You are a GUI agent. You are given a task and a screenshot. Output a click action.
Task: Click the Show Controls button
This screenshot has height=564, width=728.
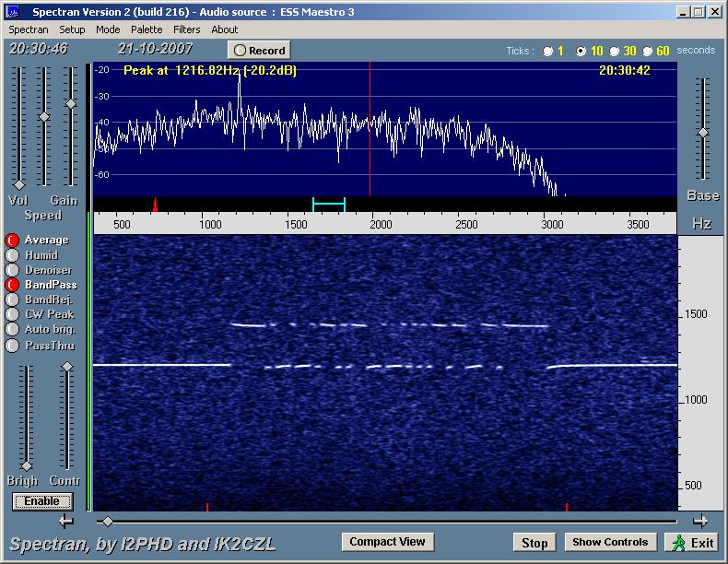pos(611,542)
